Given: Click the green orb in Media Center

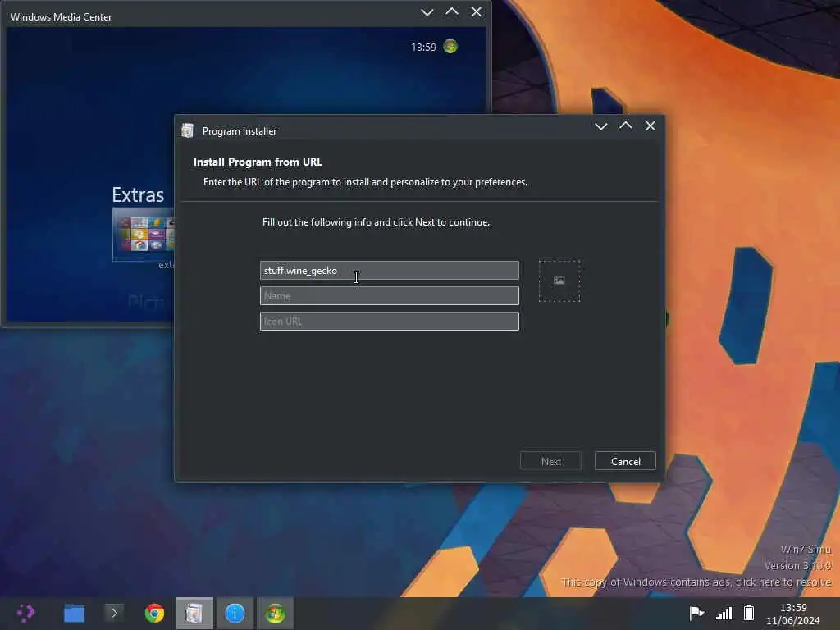Looking at the screenshot, I should (450, 47).
